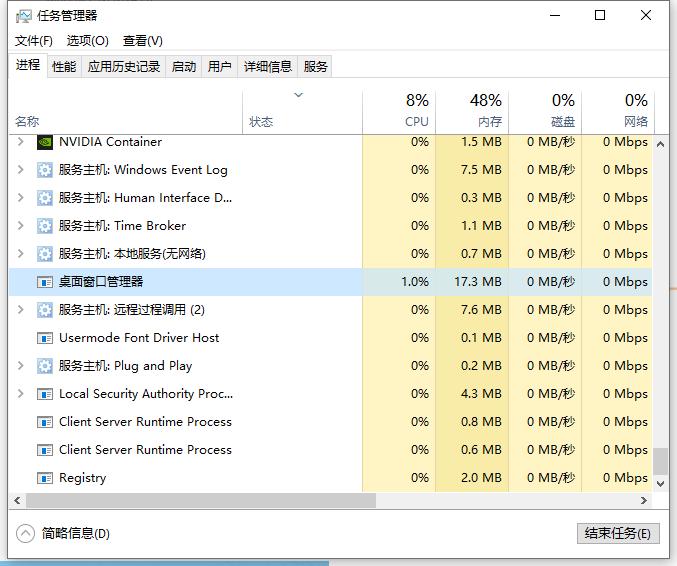Switch to the 启动 tab
The height and width of the screenshot is (566, 677).
click(183, 66)
